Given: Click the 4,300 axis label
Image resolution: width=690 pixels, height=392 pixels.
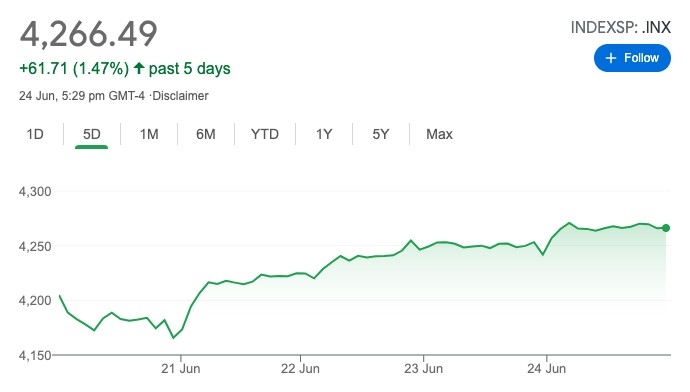Looking at the screenshot, I should point(35,192).
